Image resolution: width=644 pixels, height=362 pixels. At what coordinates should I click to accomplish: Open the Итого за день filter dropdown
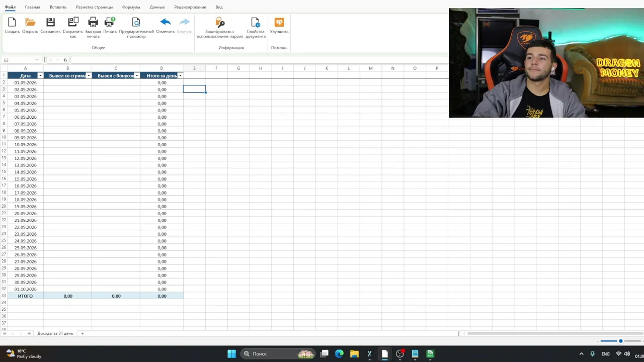[x=180, y=75]
